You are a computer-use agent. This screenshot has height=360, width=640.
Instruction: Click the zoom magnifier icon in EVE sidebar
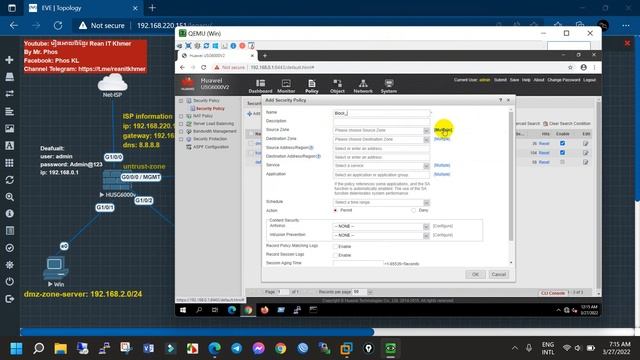[9, 197]
